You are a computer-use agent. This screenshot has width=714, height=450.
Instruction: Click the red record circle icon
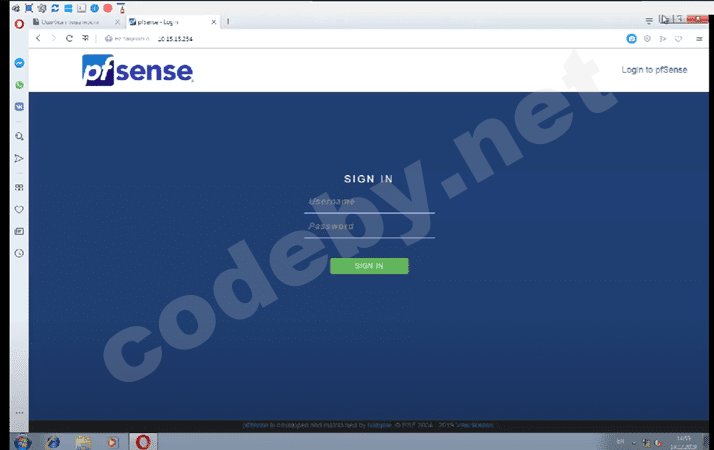click(108, 8)
